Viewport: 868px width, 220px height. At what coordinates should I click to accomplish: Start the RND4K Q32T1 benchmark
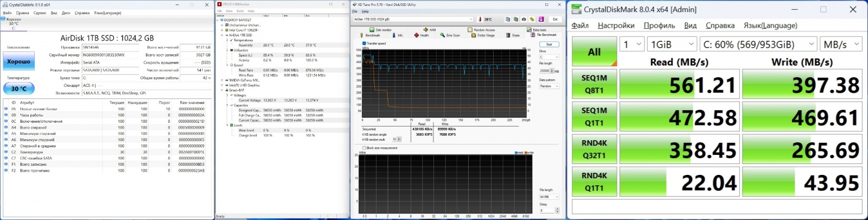click(x=594, y=149)
